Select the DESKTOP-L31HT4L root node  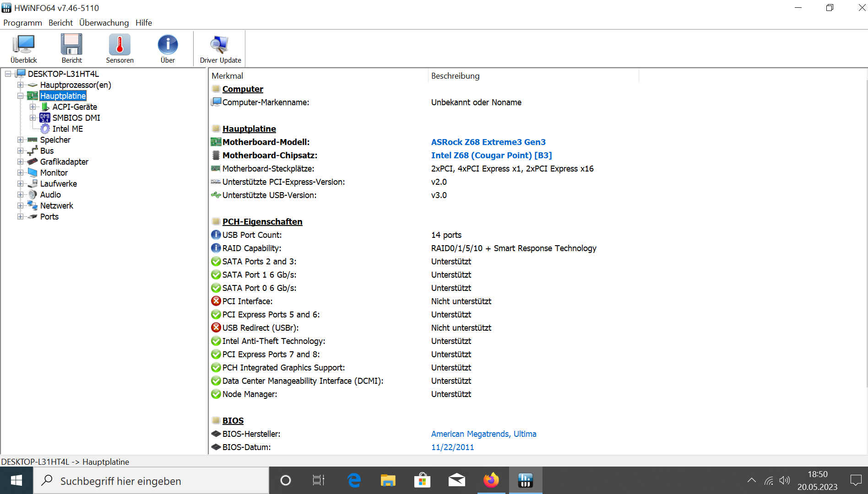pyautogui.click(x=63, y=74)
